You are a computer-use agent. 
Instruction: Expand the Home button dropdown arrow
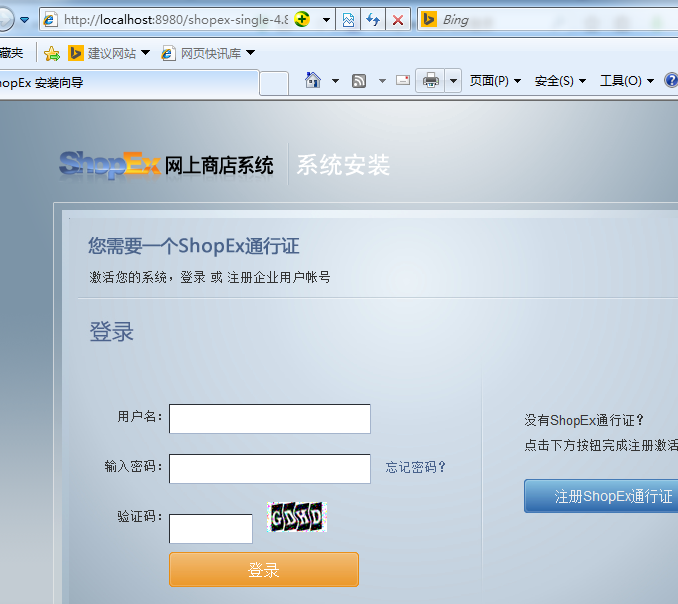[336, 81]
